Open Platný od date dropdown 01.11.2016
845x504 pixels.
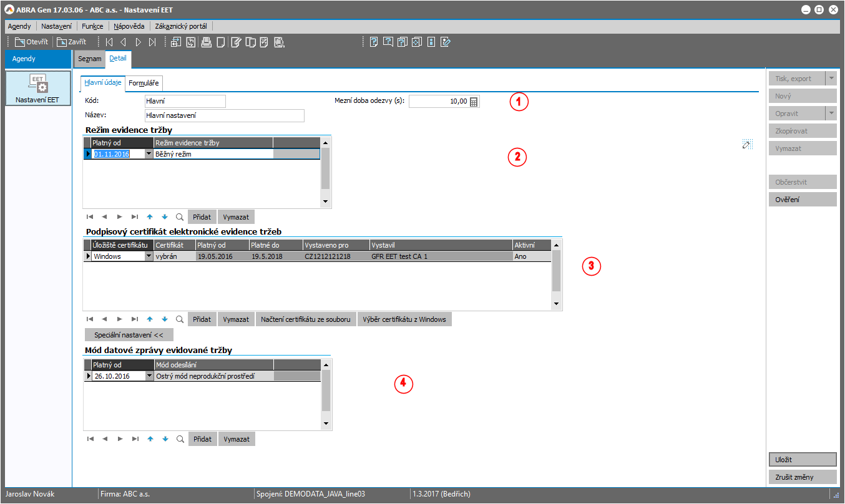[149, 153]
